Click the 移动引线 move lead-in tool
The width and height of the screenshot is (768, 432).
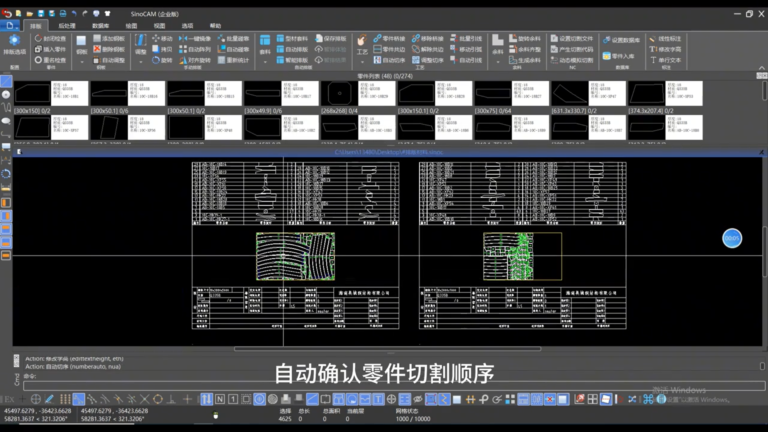tap(466, 49)
